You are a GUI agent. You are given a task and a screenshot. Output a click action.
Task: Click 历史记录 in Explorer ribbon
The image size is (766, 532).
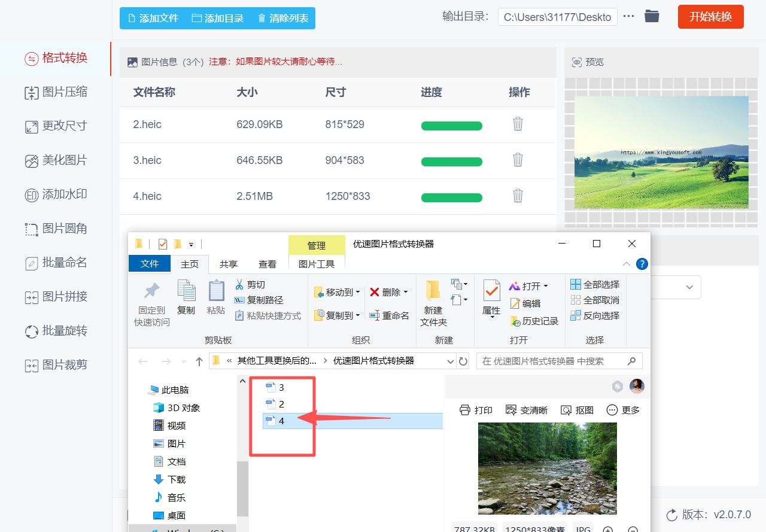coord(534,321)
